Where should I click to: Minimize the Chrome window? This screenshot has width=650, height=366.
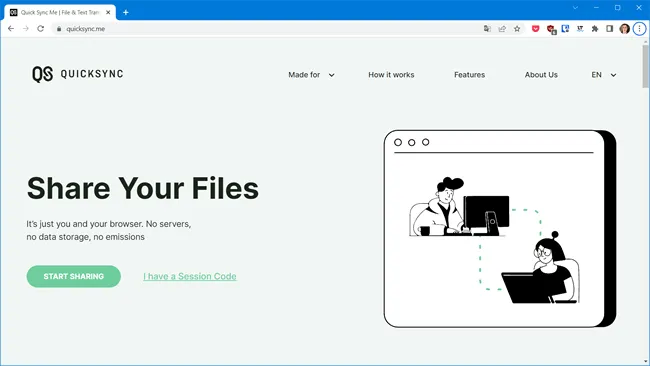(596, 7)
